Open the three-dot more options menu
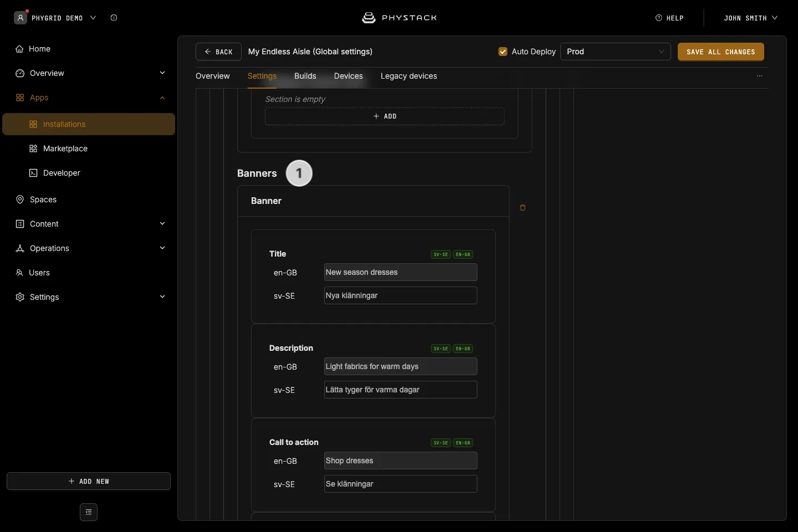 point(760,76)
